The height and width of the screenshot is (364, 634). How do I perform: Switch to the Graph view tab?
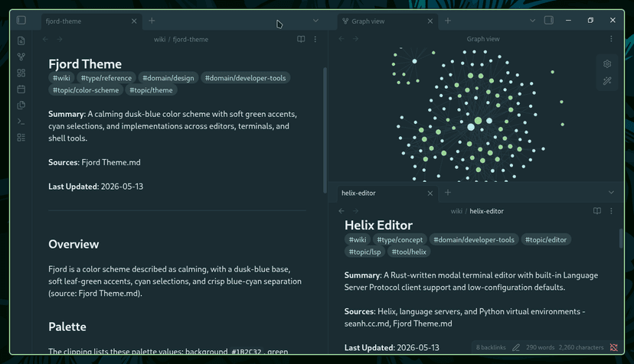coord(387,21)
